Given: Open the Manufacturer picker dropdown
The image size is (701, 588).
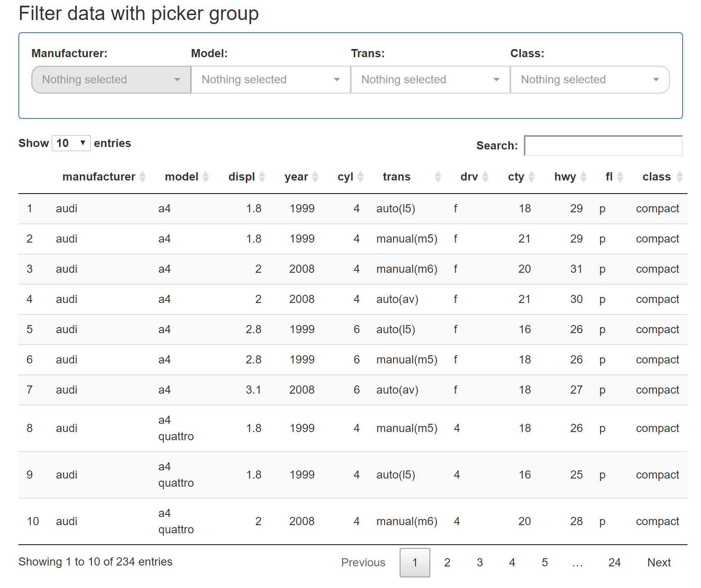Looking at the screenshot, I should 111,80.
